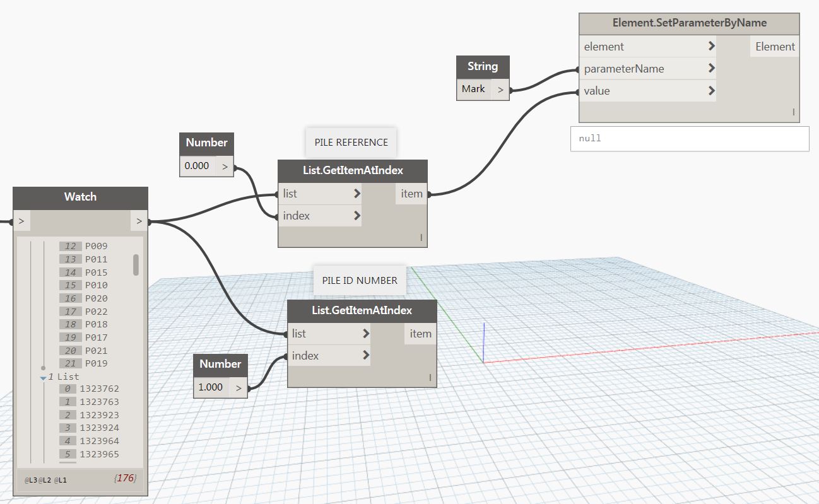Image resolution: width=819 pixels, height=504 pixels.
Task: Click the Watch node output port arrow
Action: click(139, 221)
